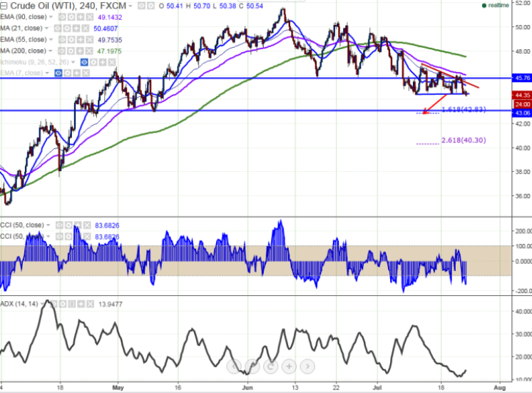This screenshot has width=532, height=393.
Task: Click the ADX value 13.9477
Action: point(110,305)
